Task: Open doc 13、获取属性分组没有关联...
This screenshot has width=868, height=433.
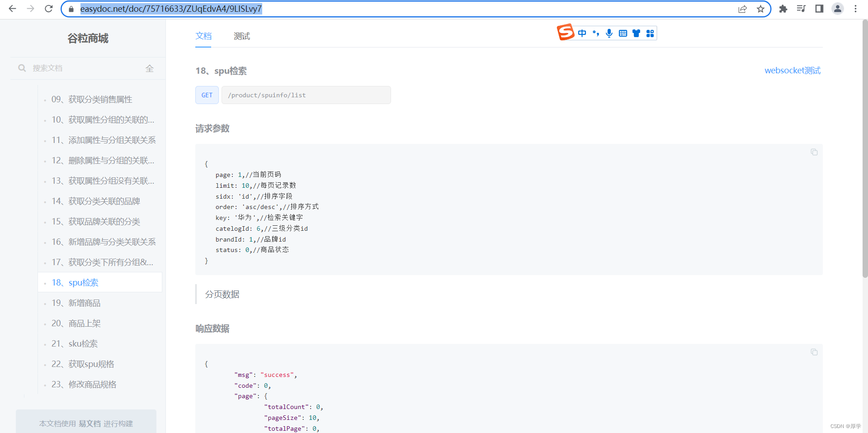Action: [103, 181]
